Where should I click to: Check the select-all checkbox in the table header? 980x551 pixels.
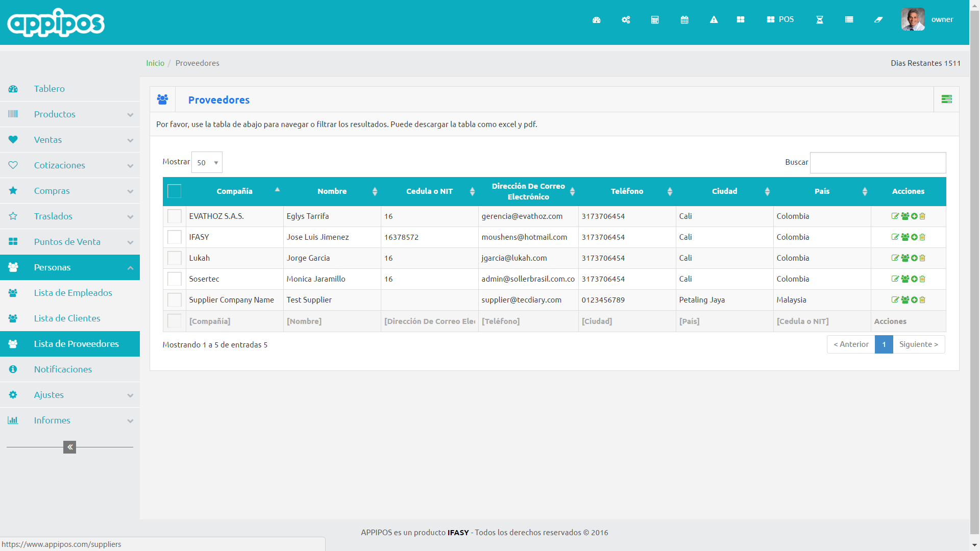(x=174, y=191)
